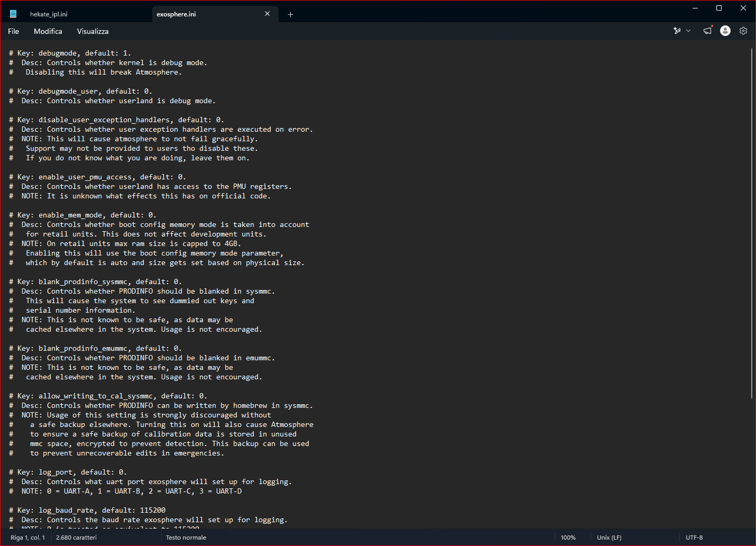The image size is (756, 546).
Task: Click the line 'Support may not be provided to users'
Action: point(133,149)
